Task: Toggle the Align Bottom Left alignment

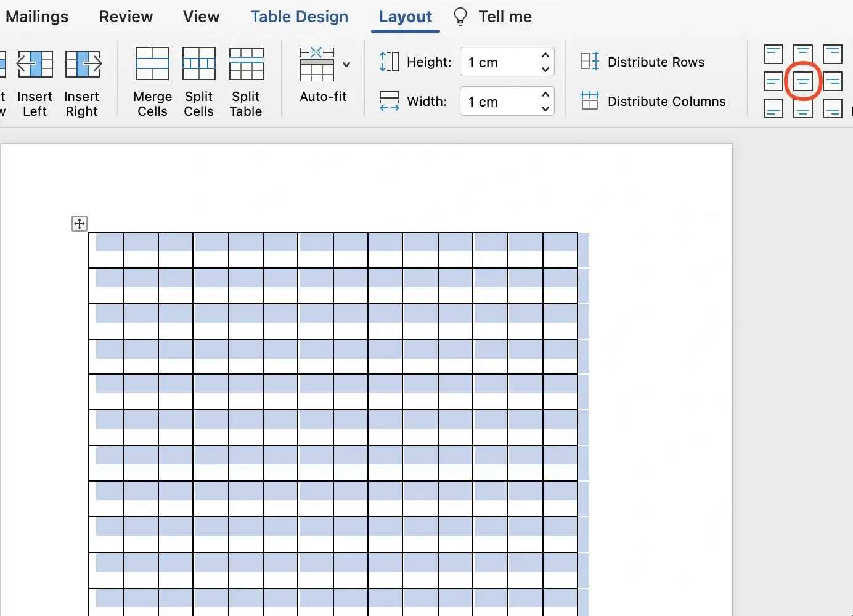Action: [773, 109]
